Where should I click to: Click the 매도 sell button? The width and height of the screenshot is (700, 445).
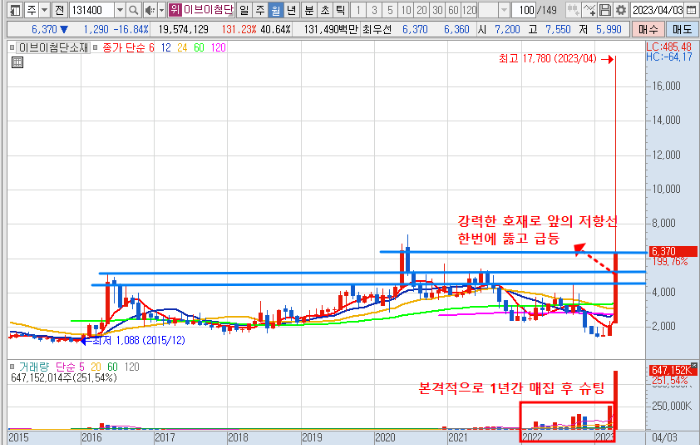pyautogui.click(x=682, y=29)
